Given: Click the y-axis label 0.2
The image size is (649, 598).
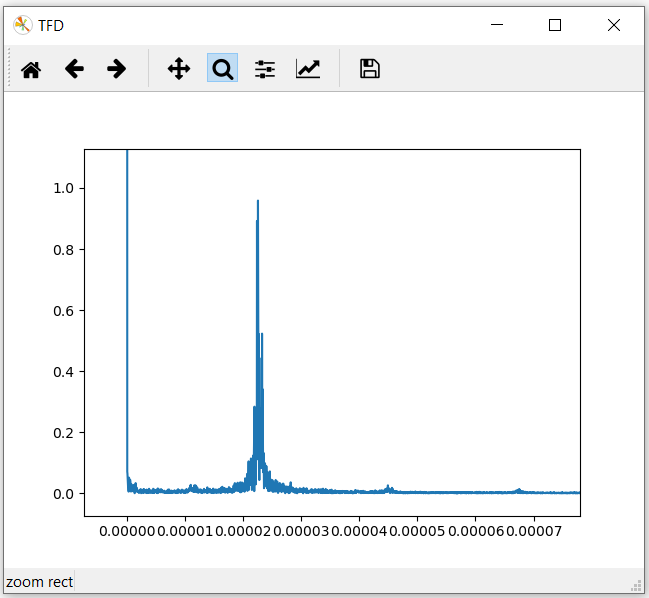Looking at the screenshot, I should click(x=63, y=433).
